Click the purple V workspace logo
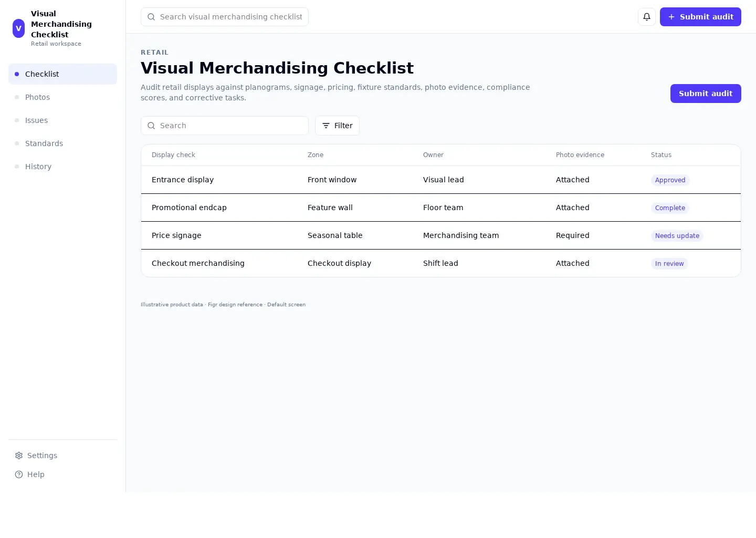This screenshot has width=756, height=538. point(18,28)
